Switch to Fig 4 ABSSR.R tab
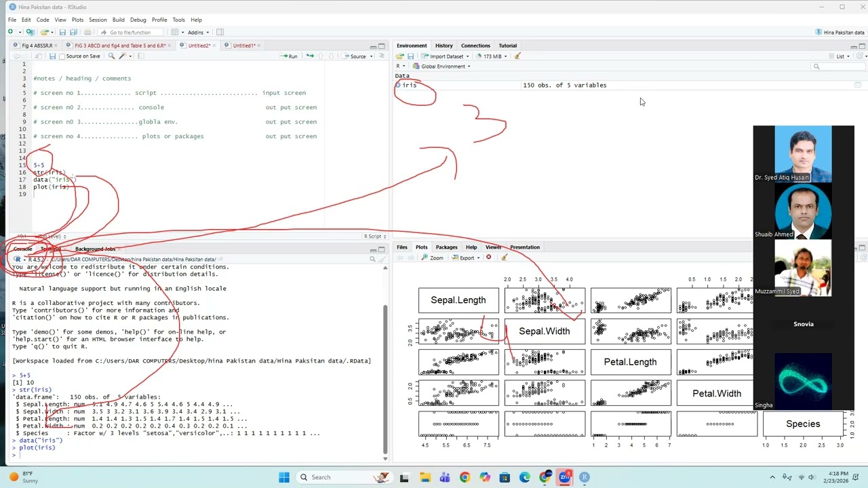Screen dimensions: 868x488 pyautogui.click(x=37, y=45)
